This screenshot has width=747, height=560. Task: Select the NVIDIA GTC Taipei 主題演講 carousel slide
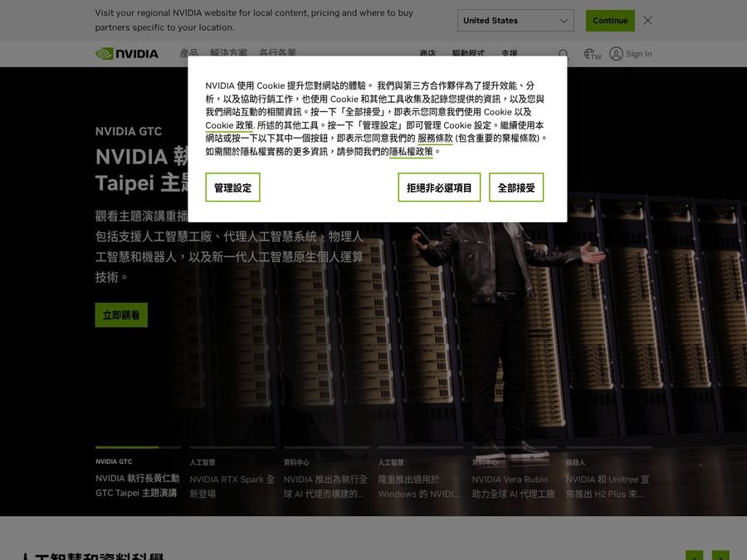click(x=138, y=474)
